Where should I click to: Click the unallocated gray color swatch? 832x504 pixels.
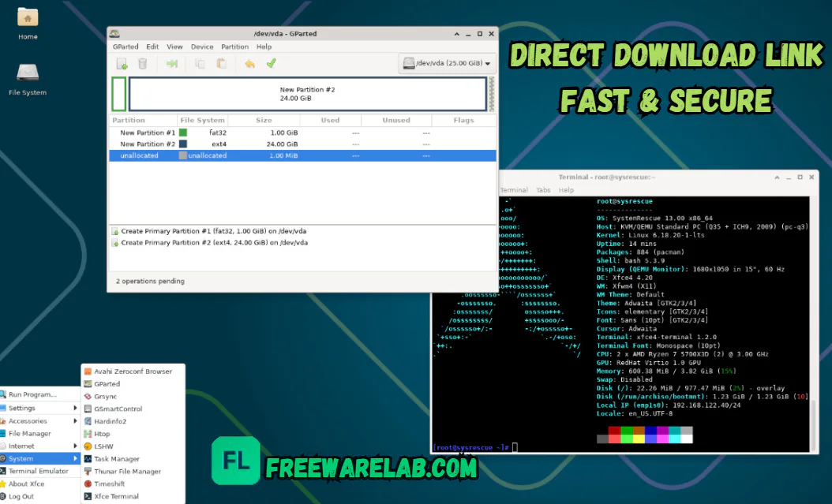(183, 156)
